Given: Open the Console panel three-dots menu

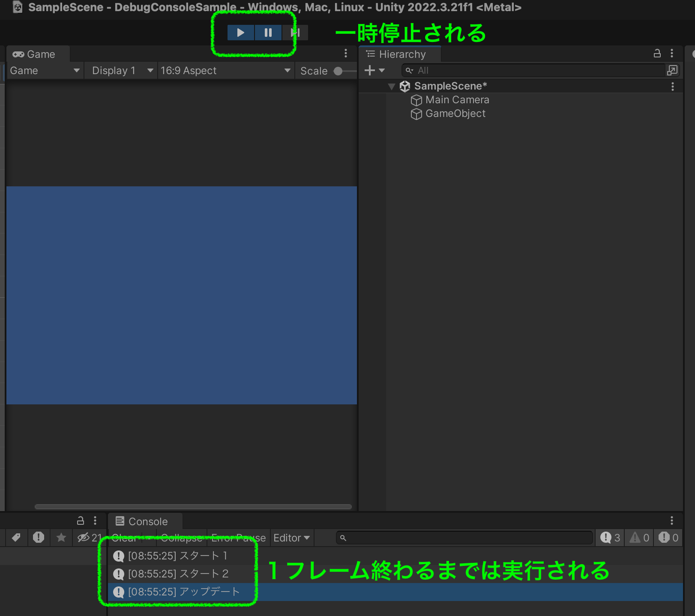Looking at the screenshot, I should [x=672, y=520].
